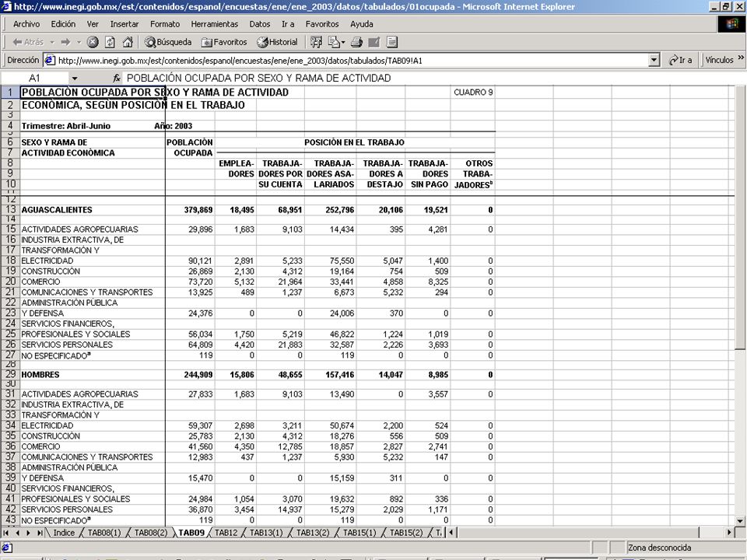Show the Historial panel
The height and width of the screenshot is (560, 747).
[x=277, y=42]
